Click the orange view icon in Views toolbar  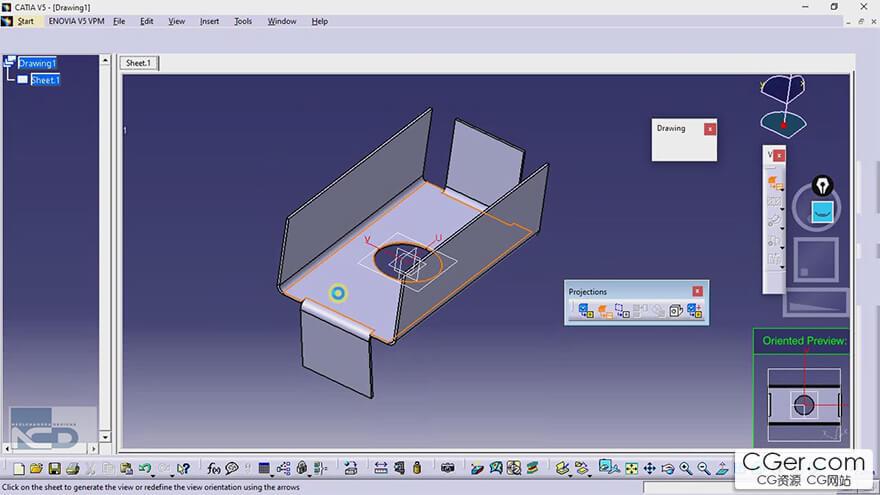pos(774,182)
